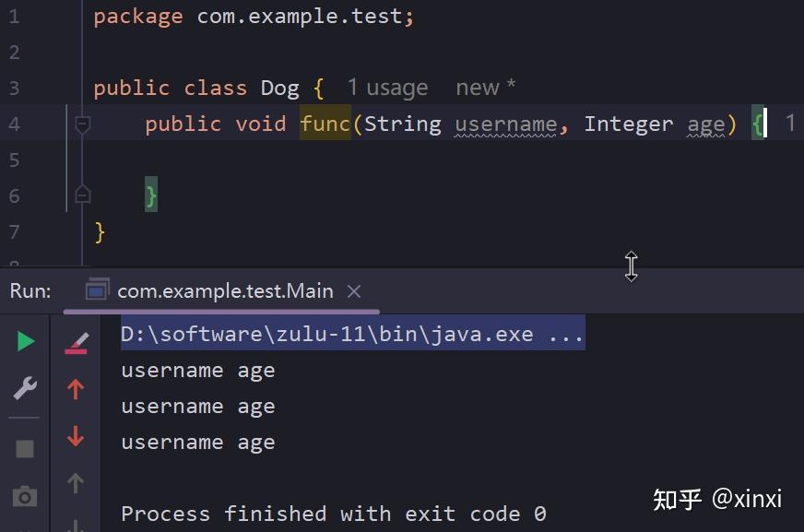
Task: Toggle breakpoint on line number 7
Action: click(14, 231)
